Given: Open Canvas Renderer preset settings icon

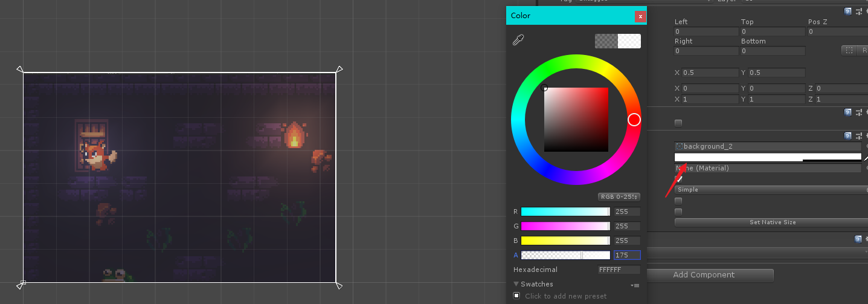Looking at the screenshot, I should (x=858, y=112).
